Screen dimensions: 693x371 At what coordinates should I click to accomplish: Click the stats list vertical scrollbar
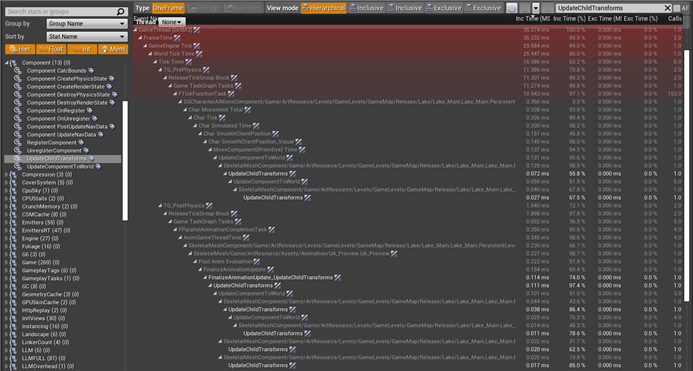pyautogui.click(x=125, y=161)
